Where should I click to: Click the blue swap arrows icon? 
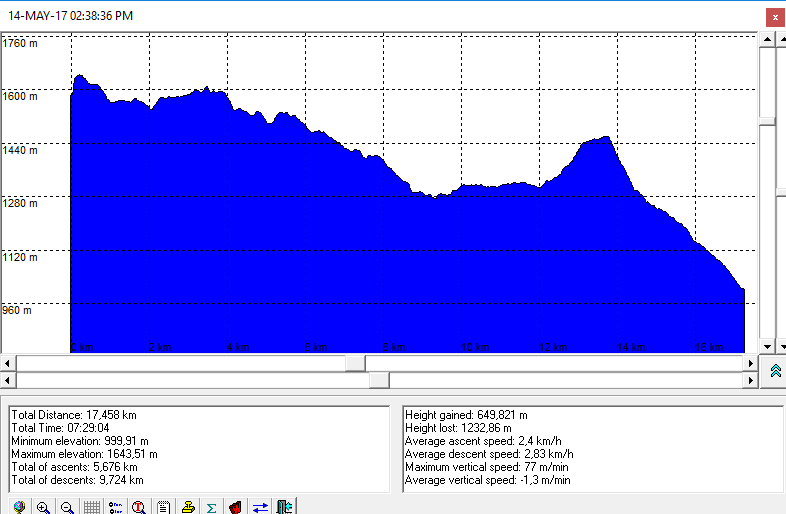(260, 507)
